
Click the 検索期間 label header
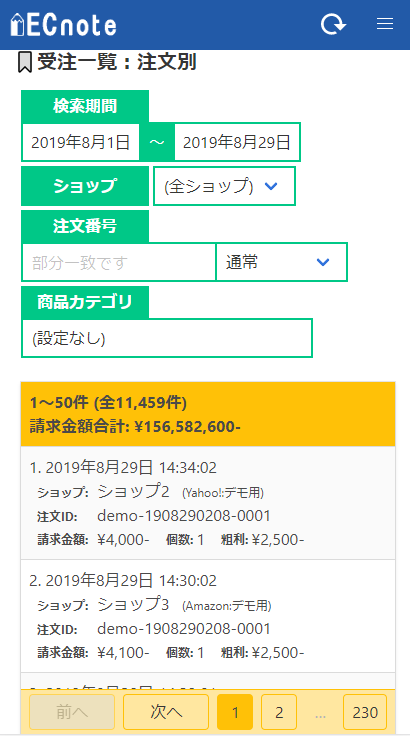coord(85,107)
